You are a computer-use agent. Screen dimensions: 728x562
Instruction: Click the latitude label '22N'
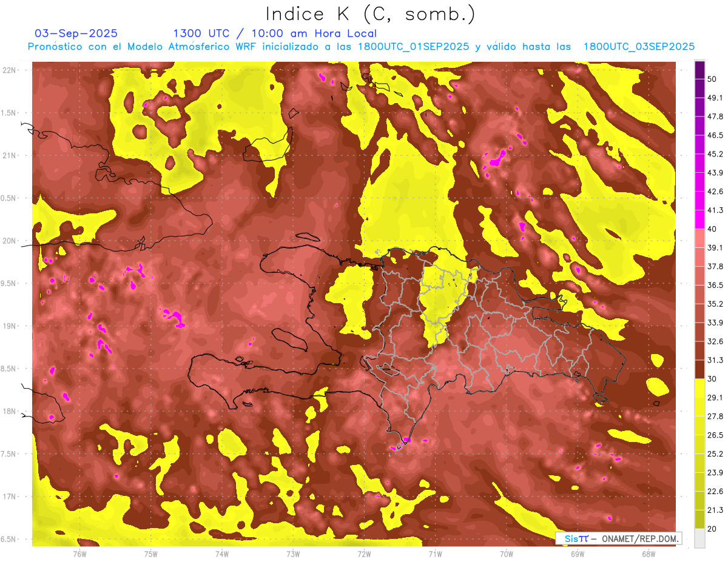click(x=10, y=70)
